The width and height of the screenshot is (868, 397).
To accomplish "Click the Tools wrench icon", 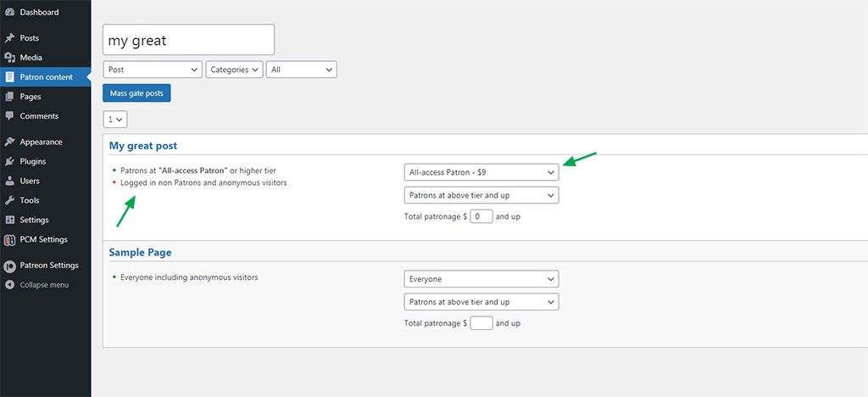I will tap(9, 200).
